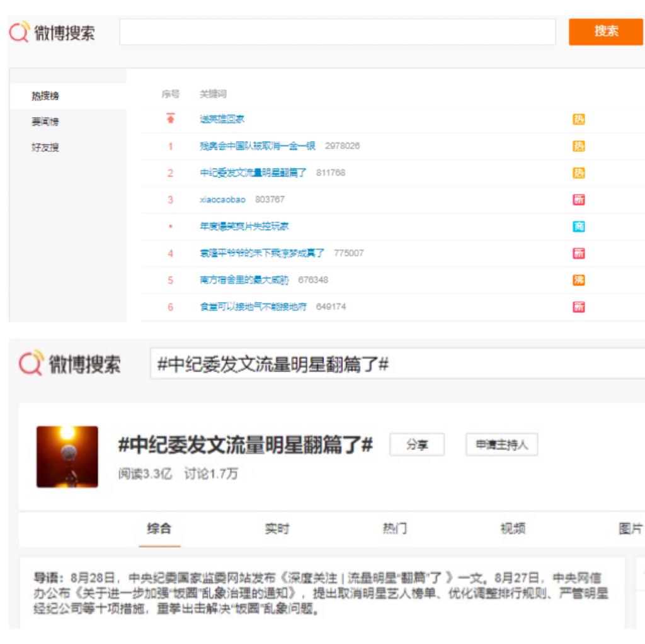Image resolution: width=645 pixels, height=644 pixels.
Task: Switch to the 图片 tab
Action: (631, 528)
